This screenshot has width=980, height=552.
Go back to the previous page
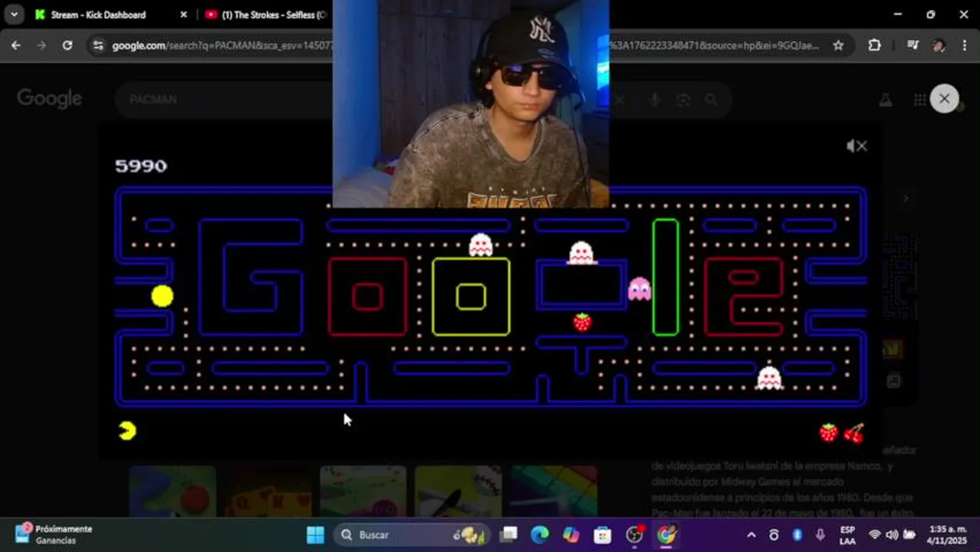(x=16, y=45)
